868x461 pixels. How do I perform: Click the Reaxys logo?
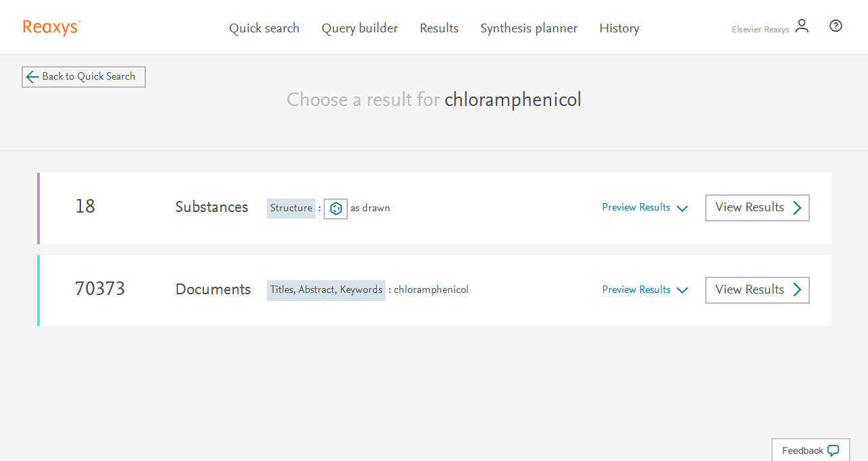[x=51, y=28]
